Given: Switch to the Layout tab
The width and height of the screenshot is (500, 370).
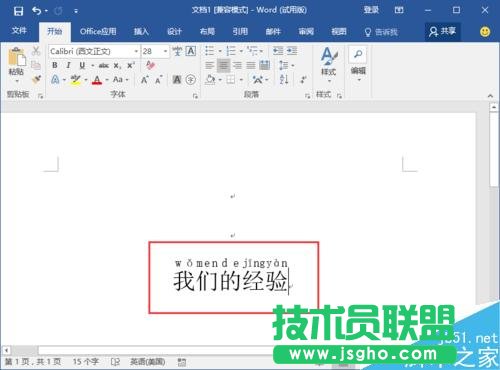Looking at the screenshot, I should pos(207,32).
